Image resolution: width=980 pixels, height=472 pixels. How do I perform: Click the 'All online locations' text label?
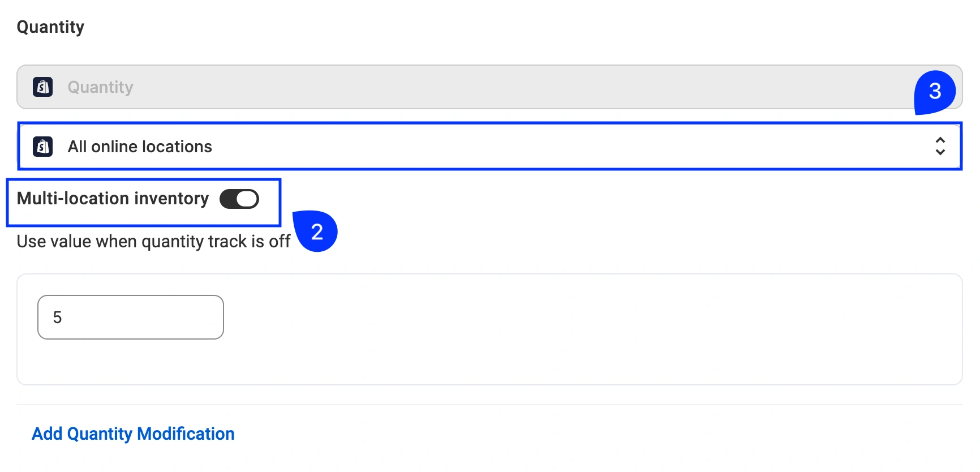[140, 147]
